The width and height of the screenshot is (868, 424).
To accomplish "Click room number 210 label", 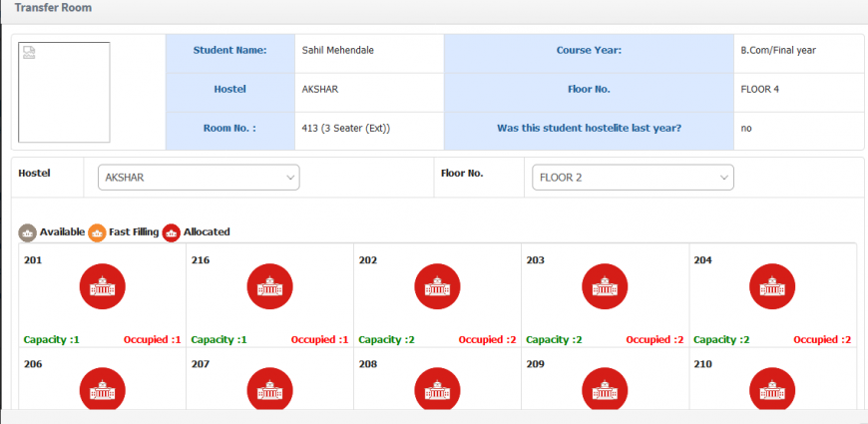I will click(702, 364).
